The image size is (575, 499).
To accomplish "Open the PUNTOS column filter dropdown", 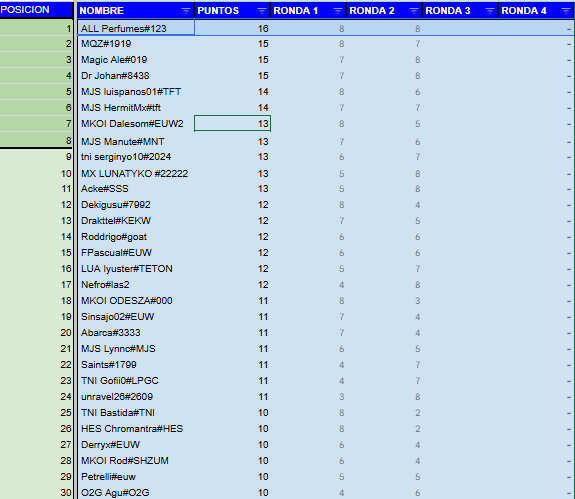I will coord(262,11).
